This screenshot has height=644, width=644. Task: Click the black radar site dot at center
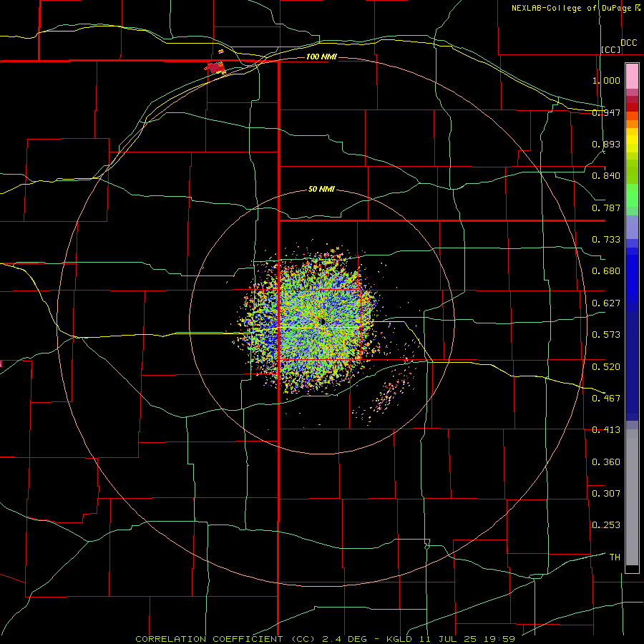pos(323,321)
